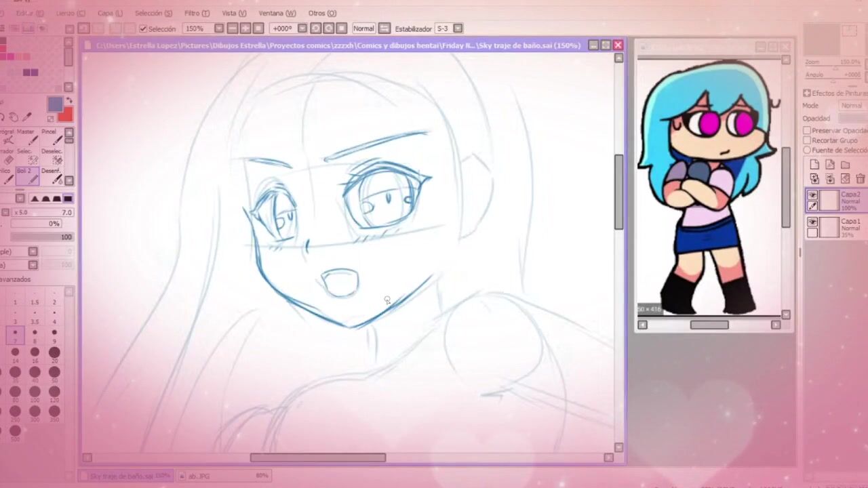Image resolution: width=868 pixels, height=488 pixels.
Task: Open the Filtro menu
Action: tap(197, 13)
